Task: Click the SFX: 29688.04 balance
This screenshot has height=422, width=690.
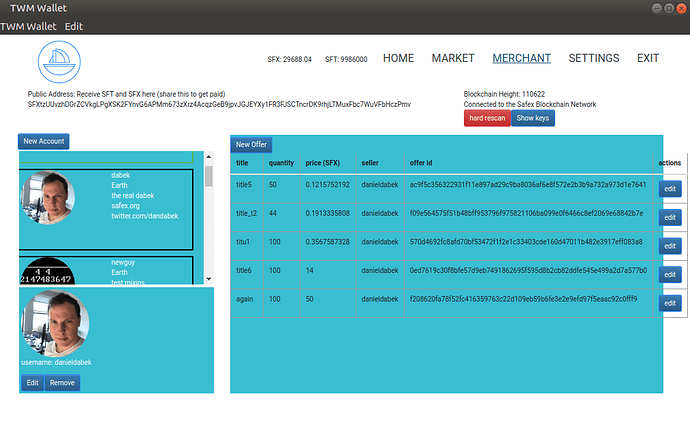Action: (289, 59)
